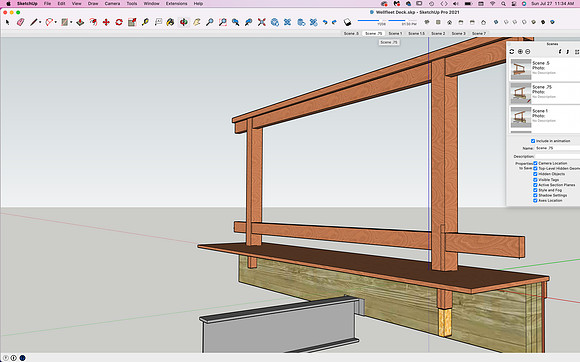Viewport: 580px width, 362px height.
Task: Expand the Arc tool dropdown arrow
Action: coord(55,23)
